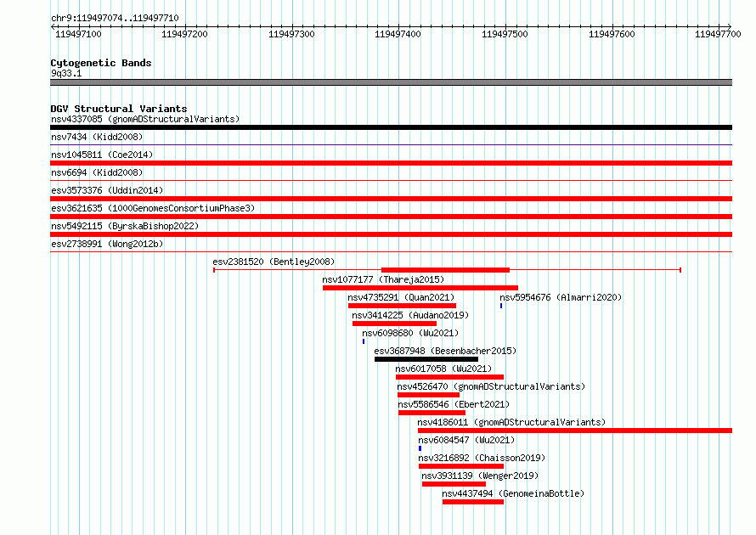Viewport: 756px width, 535px height.
Task: Select the nsv5586546 red variant bar
Action: coord(432,413)
